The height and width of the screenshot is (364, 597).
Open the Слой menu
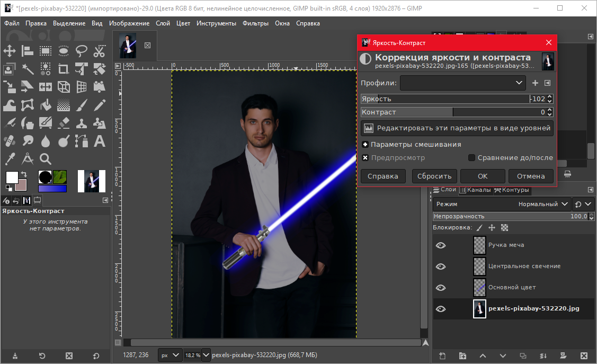coord(163,23)
